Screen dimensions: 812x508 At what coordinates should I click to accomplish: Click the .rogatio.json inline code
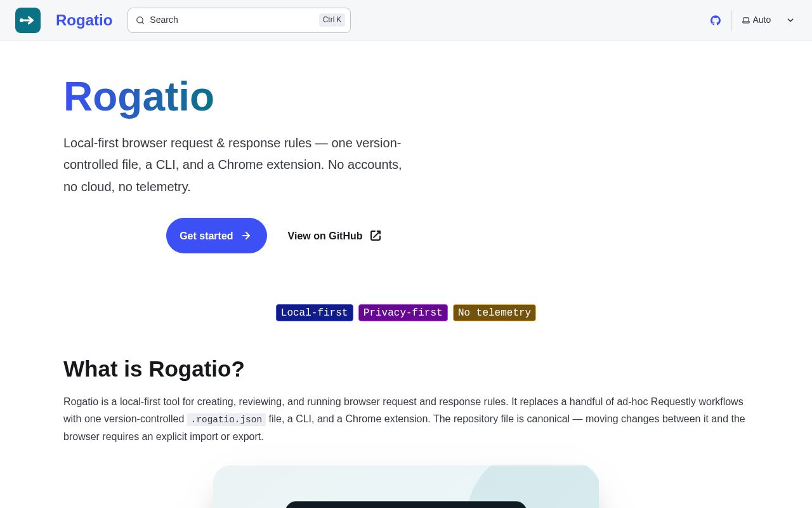coord(226,419)
